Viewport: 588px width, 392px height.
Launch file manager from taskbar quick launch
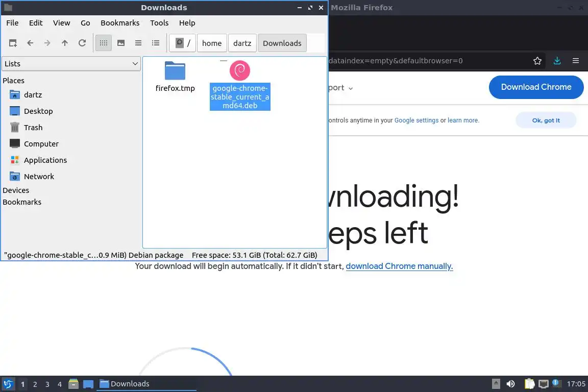point(73,384)
